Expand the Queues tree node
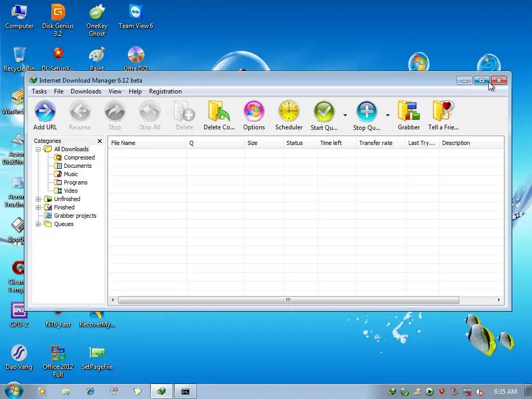 tap(38, 224)
